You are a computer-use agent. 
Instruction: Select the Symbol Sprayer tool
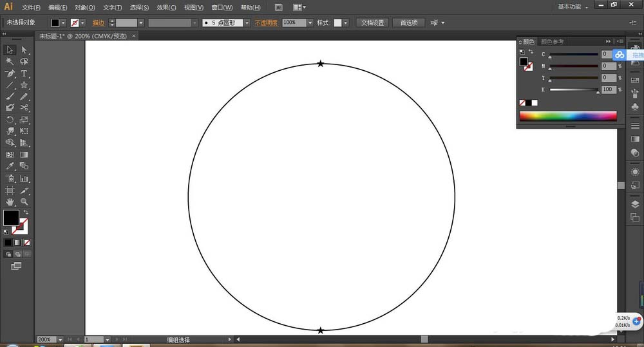(x=10, y=178)
